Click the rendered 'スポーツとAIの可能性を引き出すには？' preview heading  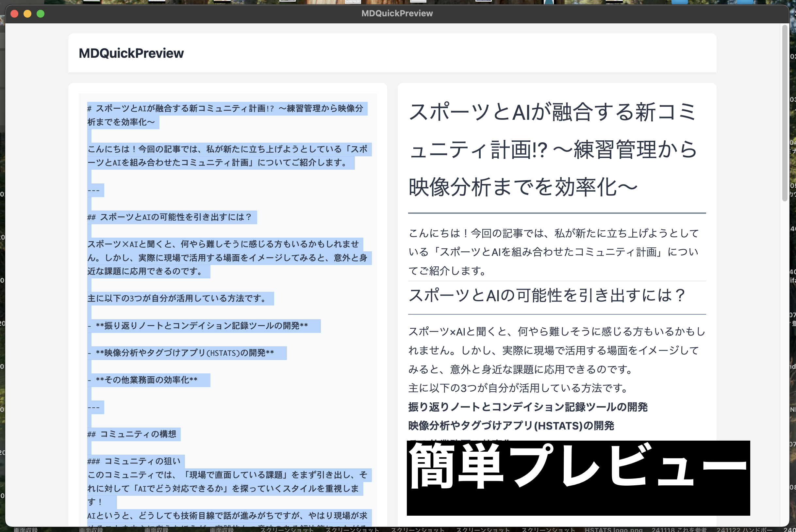coord(547,295)
